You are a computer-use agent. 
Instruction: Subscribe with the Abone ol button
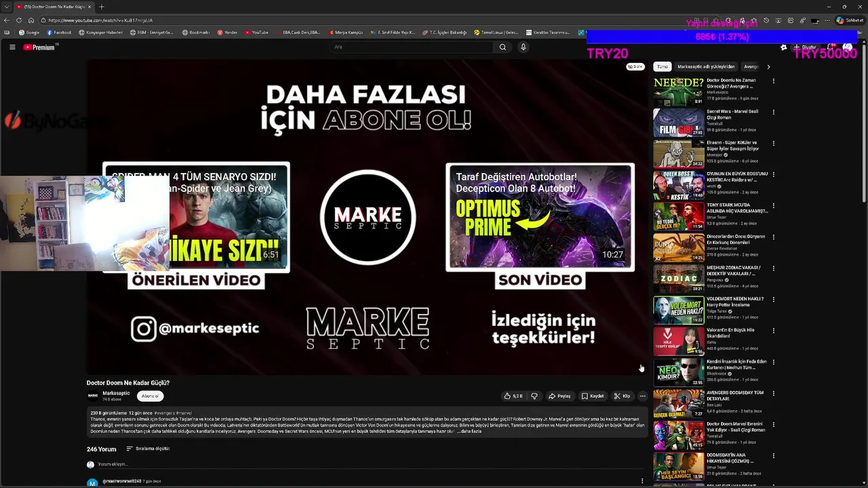coord(150,396)
